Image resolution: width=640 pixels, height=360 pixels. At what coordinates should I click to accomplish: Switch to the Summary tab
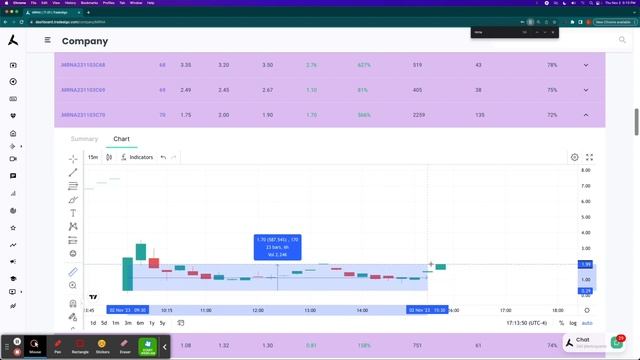84,139
